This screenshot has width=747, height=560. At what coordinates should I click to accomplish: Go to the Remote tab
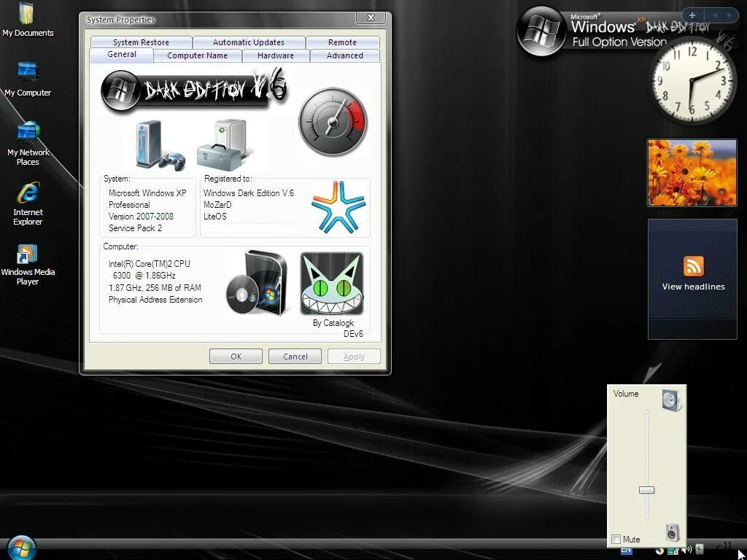tap(343, 42)
